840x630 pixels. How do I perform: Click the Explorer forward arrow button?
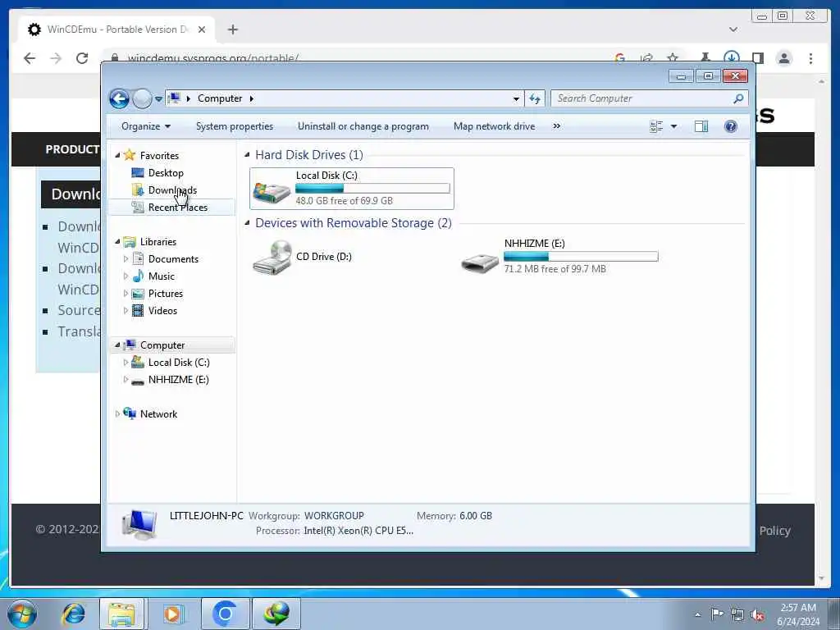coord(142,98)
